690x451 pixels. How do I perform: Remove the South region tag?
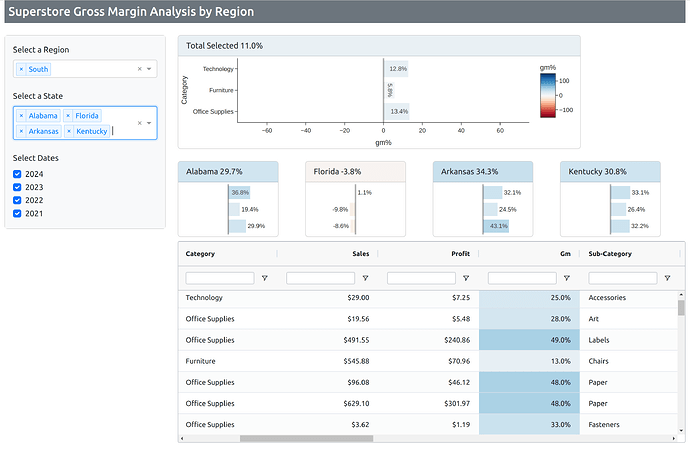[x=21, y=69]
